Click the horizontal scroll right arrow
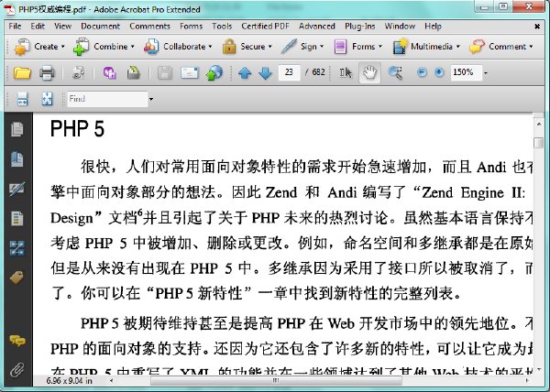 pos(527,380)
